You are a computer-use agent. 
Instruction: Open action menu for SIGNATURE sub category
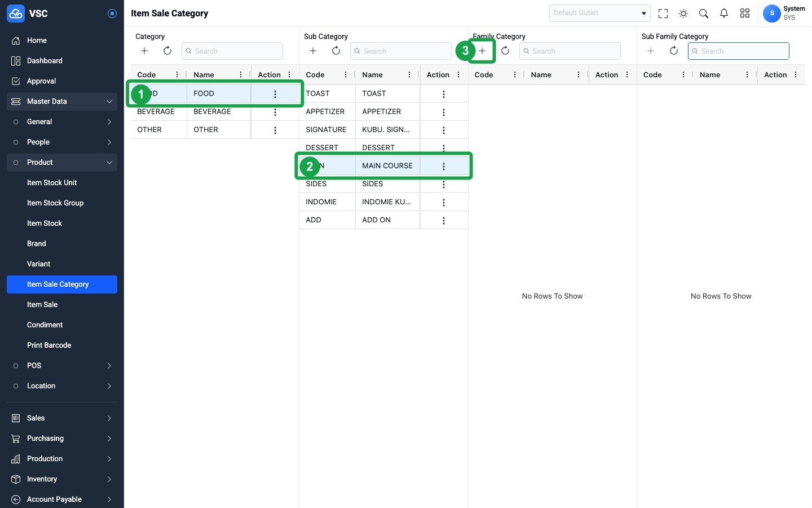click(x=444, y=130)
